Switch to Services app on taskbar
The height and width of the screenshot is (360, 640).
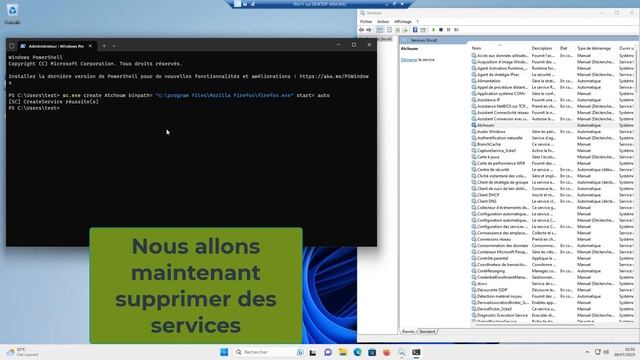[401, 352]
